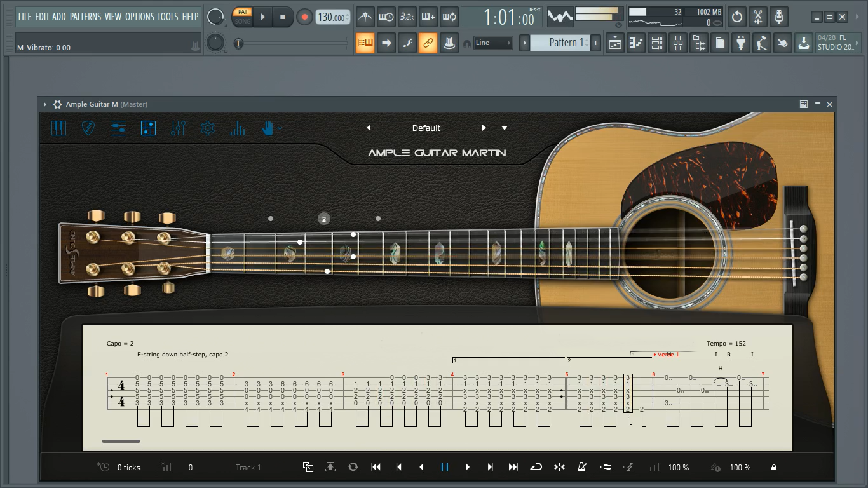This screenshot has width=868, height=488.
Task: Adjust the main volume knob
Action: (216, 17)
